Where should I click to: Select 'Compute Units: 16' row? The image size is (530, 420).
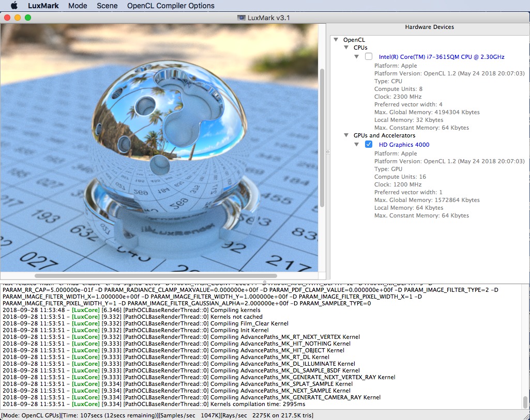click(400, 177)
